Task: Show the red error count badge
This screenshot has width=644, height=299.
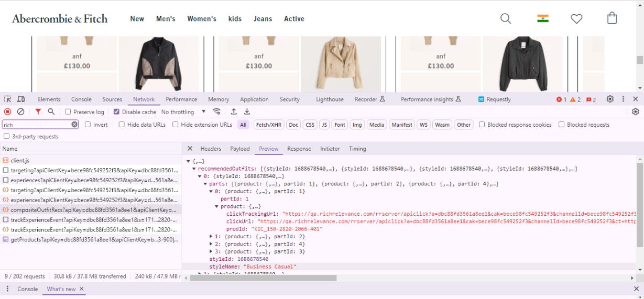Action: (x=561, y=99)
